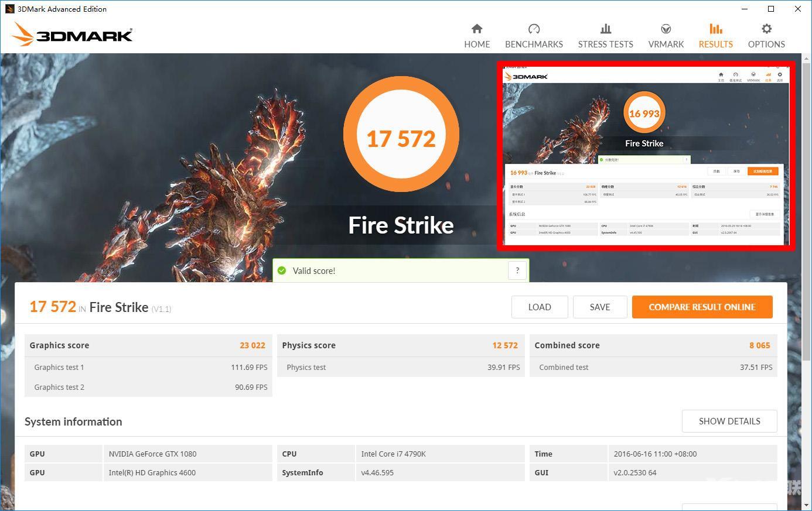Click the System information heading
Image resolution: width=812 pixels, height=511 pixels.
click(x=73, y=421)
